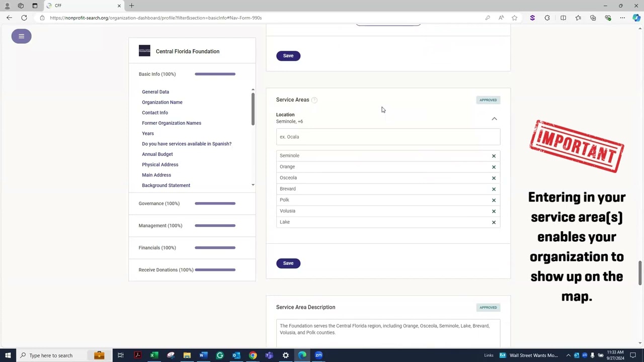644x362 pixels.
Task: Open Spanish services question link
Action: coord(187,144)
